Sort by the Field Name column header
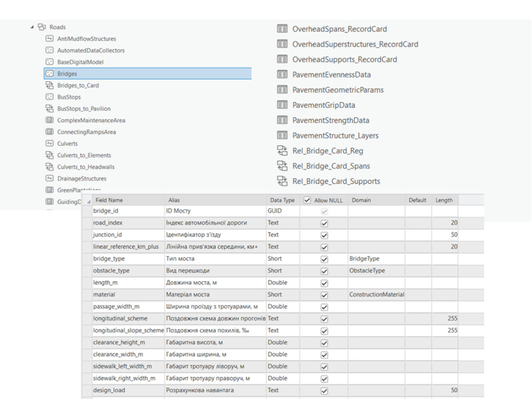532x399 pixels. pyautogui.click(x=128, y=200)
